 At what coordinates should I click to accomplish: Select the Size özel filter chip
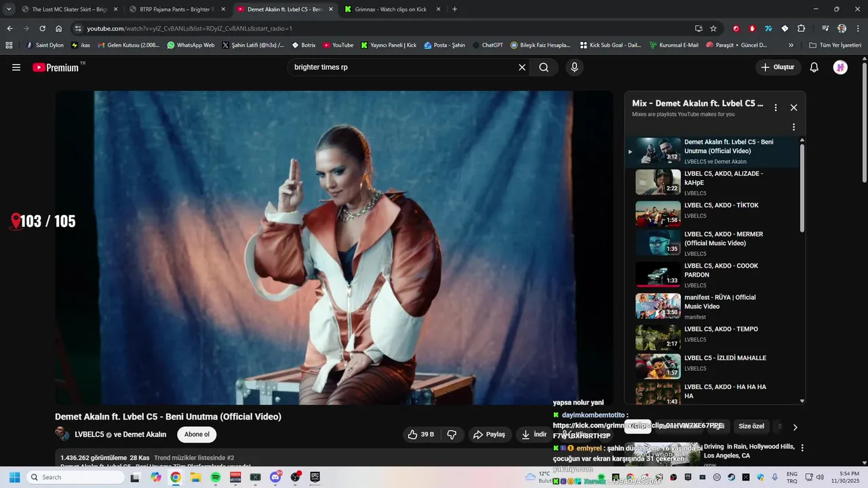click(x=751, y=426)
